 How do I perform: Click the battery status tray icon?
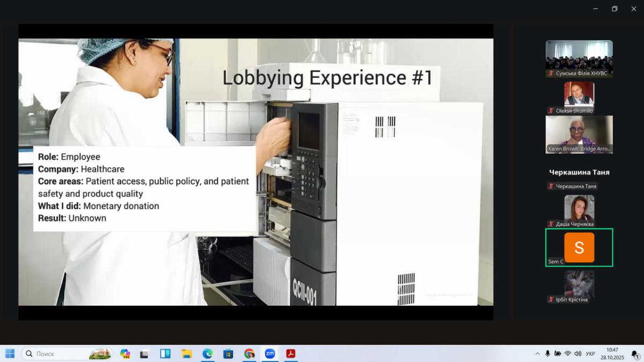click(x=558, y=353)
